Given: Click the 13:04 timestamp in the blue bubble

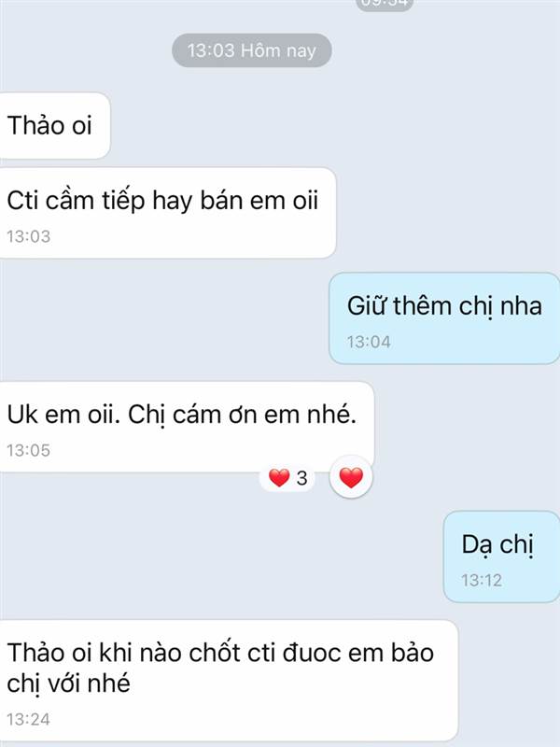Looking at the screenshot, I should pyautogui.click(x=369, y=342).
